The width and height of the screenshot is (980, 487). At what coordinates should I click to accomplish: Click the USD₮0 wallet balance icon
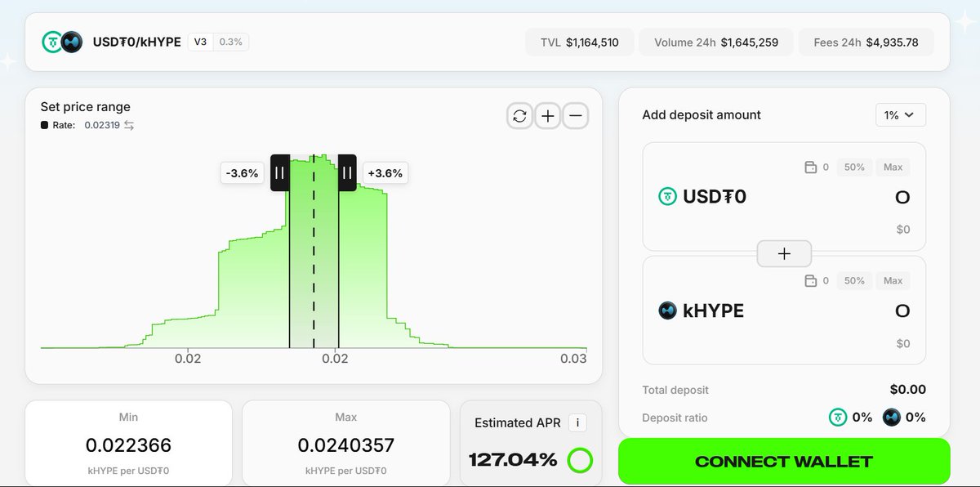(x=811, y=168)
